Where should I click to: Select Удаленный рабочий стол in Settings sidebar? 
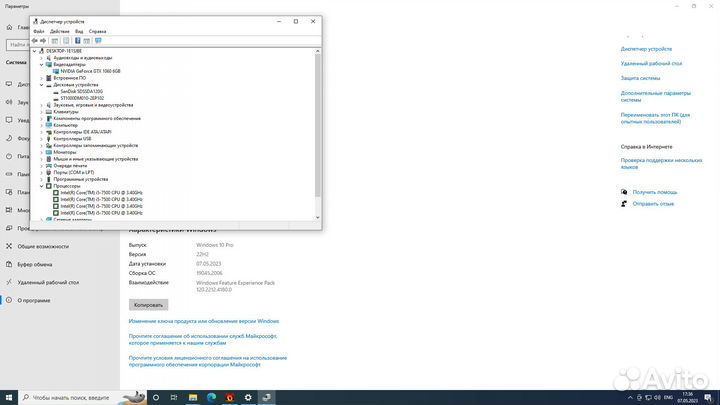tap(48, 282)
